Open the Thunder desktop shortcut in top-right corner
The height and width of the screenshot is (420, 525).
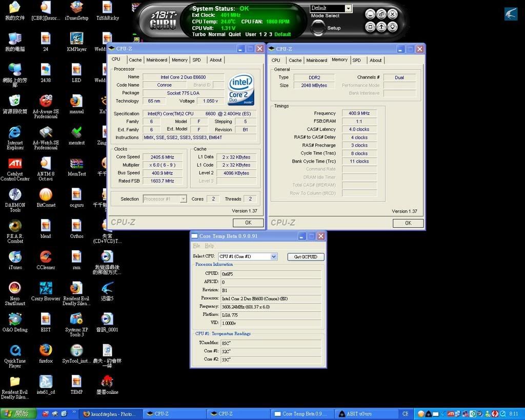pyautogui.click(x=511, y=14)
